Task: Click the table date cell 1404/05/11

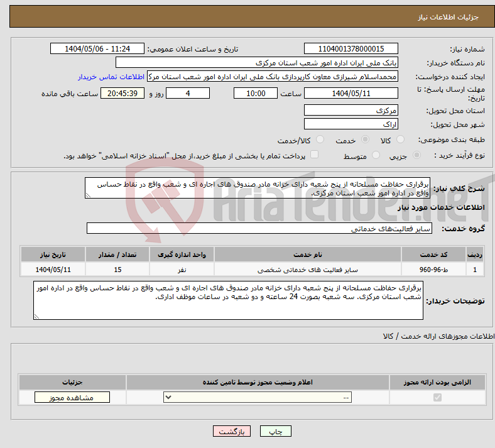Action: (x=53, y=270)
